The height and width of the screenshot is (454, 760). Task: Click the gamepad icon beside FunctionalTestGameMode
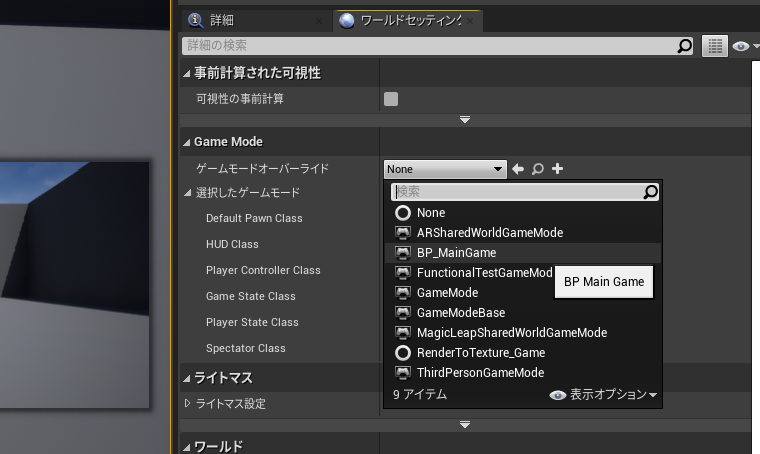click(402, 273)
